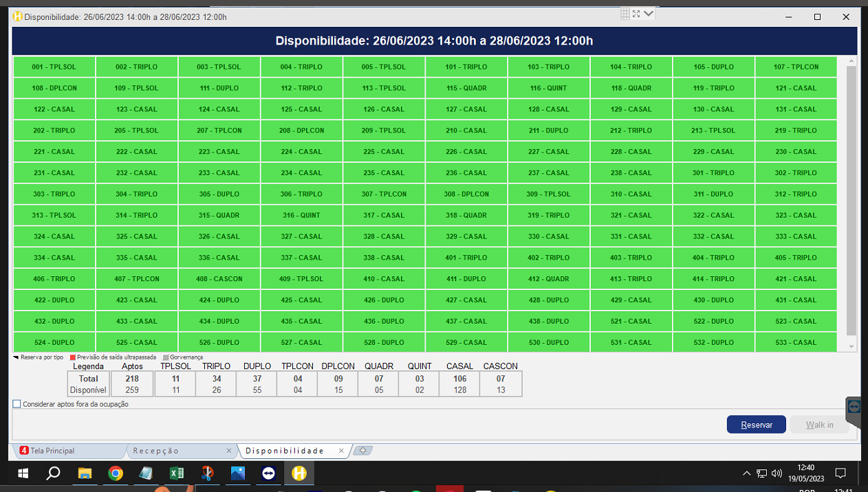Click the dotted grid icon in title bar
Image resolution: width=868 pixels, height=492 pixels.
coord(625,14)
